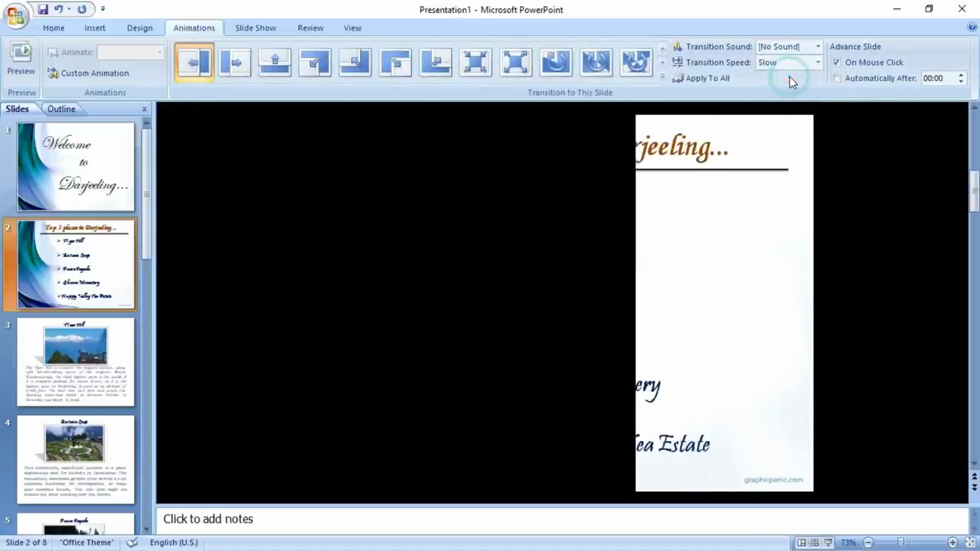The image size is (980, 551).
Task: Click the "Office Theme" status bar entry
Action: click(87, 543)
